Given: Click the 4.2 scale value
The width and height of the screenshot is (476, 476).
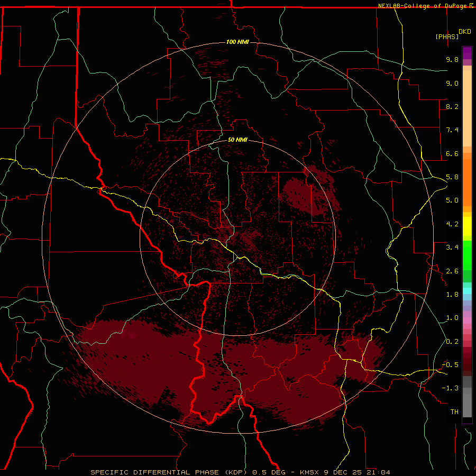Looking at the screenshot, I should 452,224.
